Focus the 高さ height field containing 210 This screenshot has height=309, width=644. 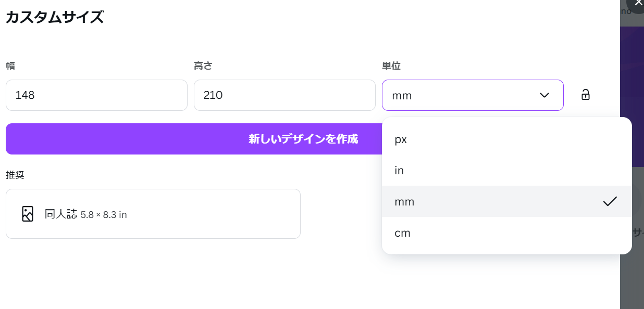click(x=284, y=95)
